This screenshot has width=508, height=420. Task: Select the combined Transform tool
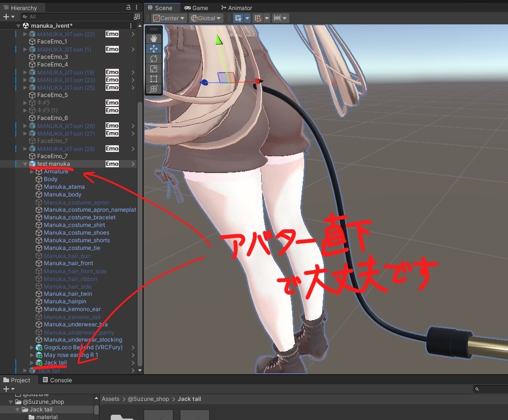click(x=154, y=89)
